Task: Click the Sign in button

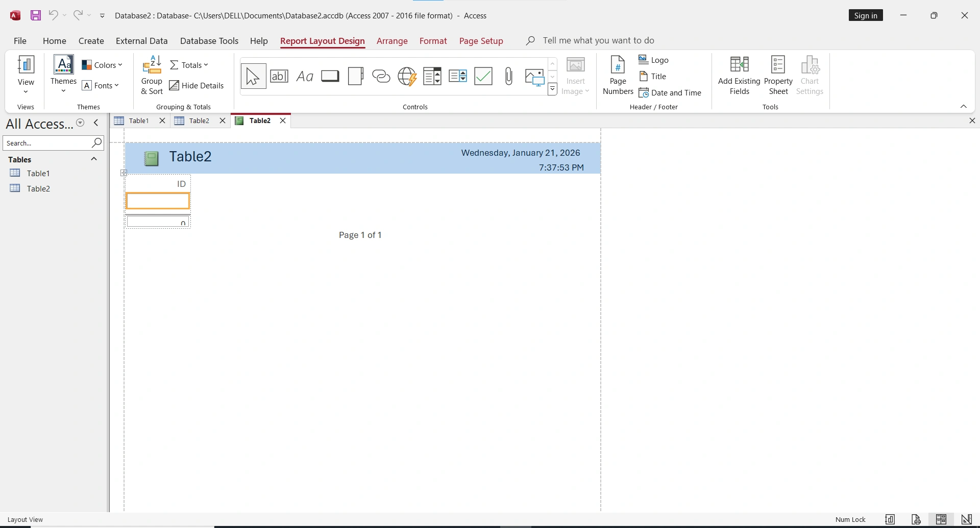Action: (866, 15)
